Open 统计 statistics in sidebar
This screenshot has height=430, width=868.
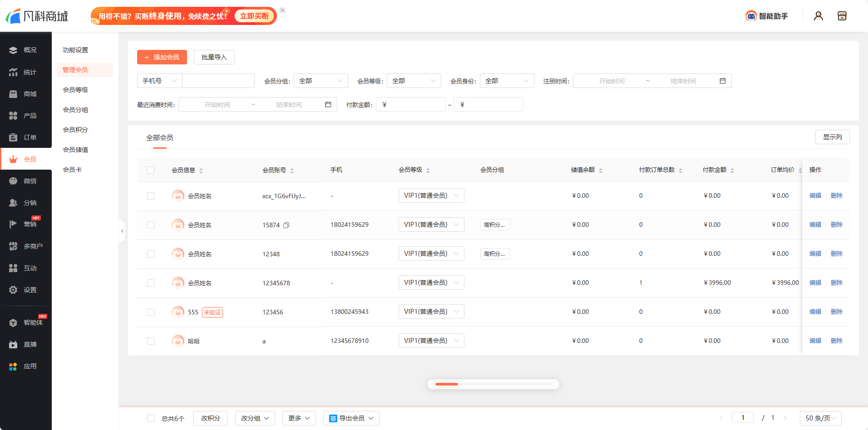click(25, 72)
